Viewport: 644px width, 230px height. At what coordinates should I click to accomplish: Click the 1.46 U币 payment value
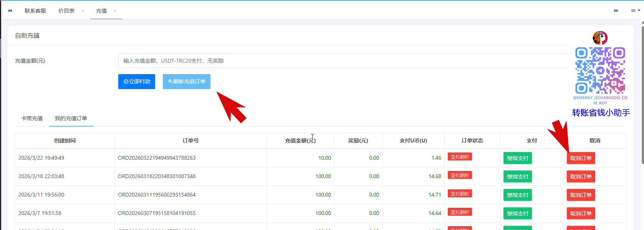pos(436,158)
